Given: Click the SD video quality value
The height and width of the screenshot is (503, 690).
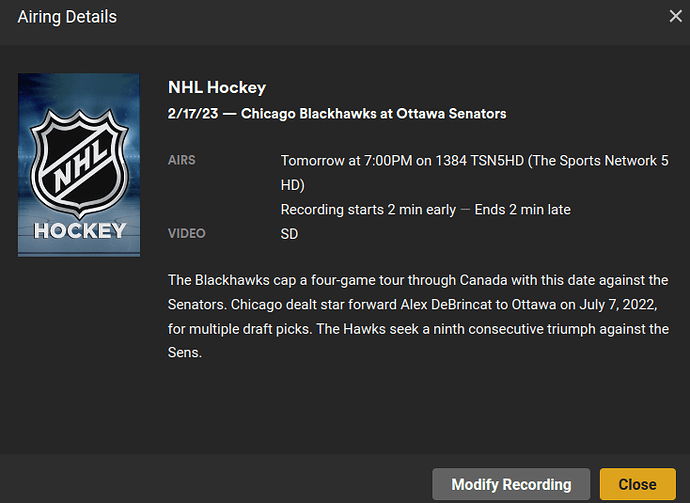Looking at the screenshot, I should tap(290, 234).
